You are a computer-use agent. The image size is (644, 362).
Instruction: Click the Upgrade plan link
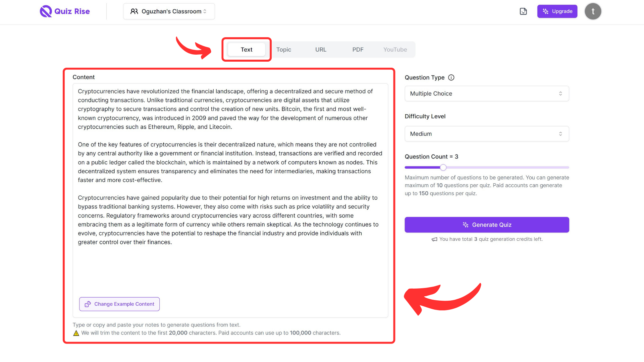click(557, 11)
